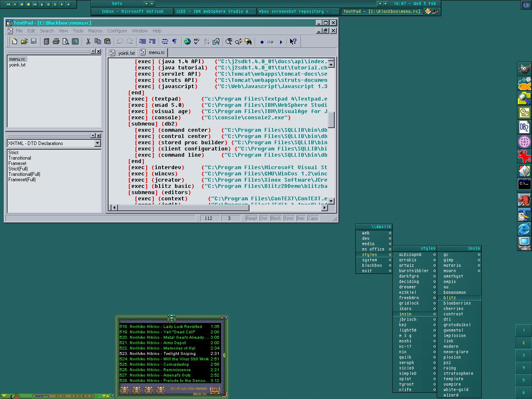Select Frameset(Full) clip entry
This screenshot has width=532, height=399.
[x=22, y=180]
